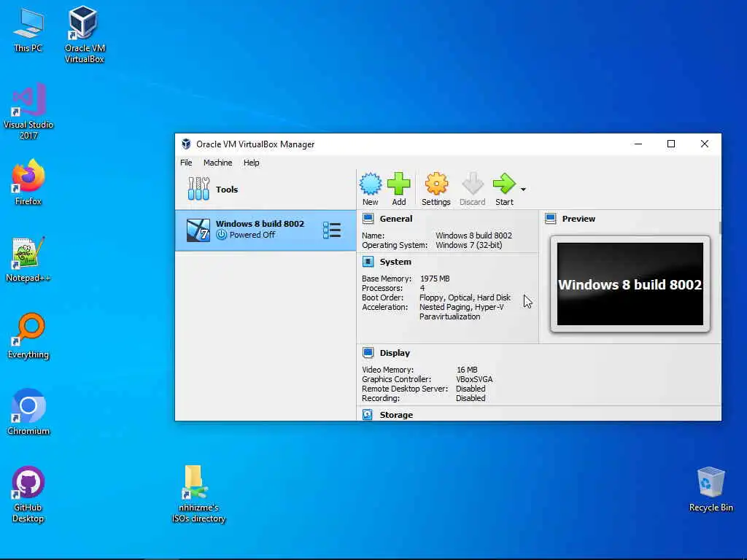This screenshot has width=747, height=560.
Task: Click the greyed Discard arrow icon
Action: pos(473,184)
